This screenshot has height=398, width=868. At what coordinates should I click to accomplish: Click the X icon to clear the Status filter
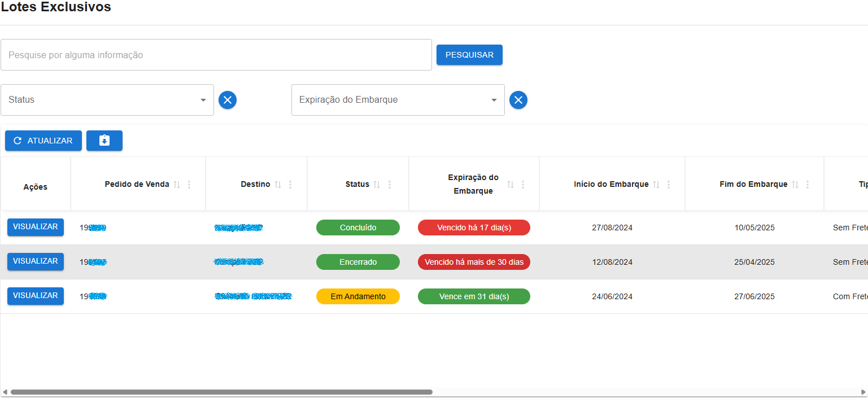(x=228, y=99)
